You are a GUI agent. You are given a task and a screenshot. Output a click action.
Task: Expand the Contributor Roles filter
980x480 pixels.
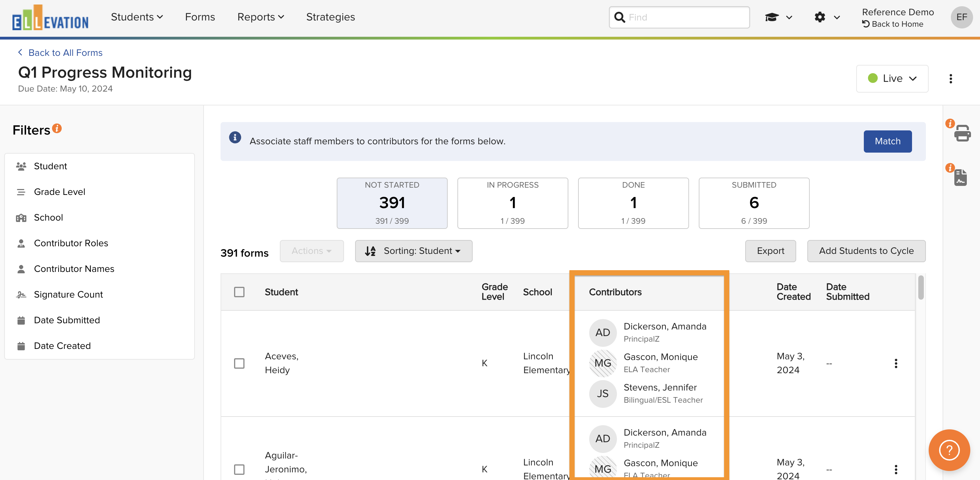point(99,243)
